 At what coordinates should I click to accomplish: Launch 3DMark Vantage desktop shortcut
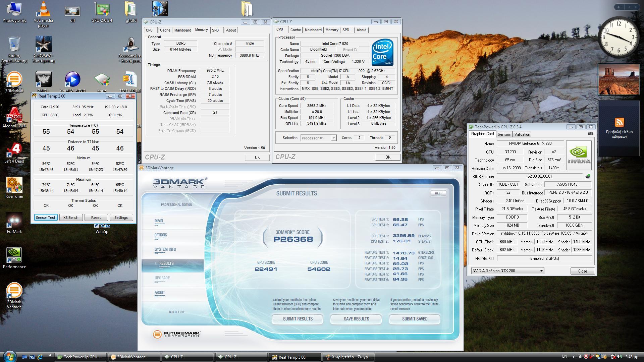coord(14,296)
